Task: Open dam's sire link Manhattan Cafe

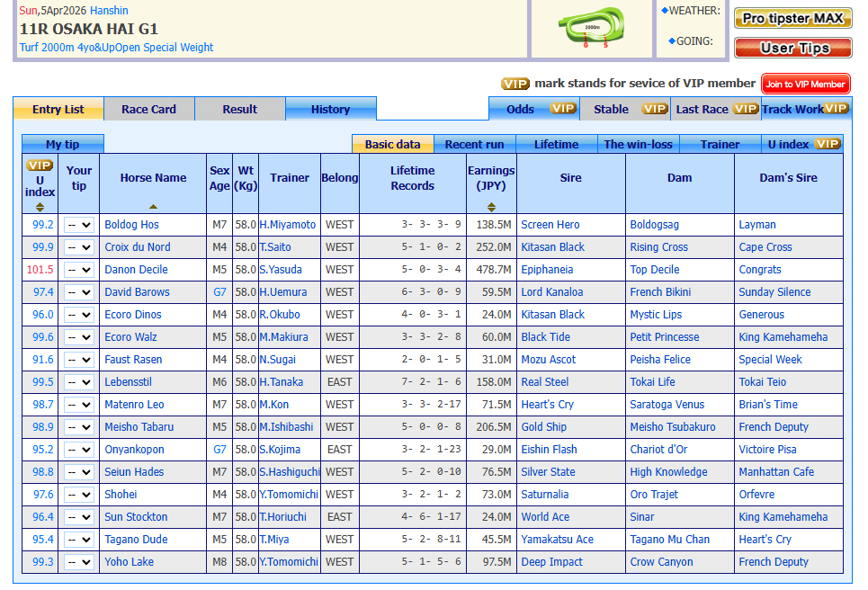Action: click(776, 472)
